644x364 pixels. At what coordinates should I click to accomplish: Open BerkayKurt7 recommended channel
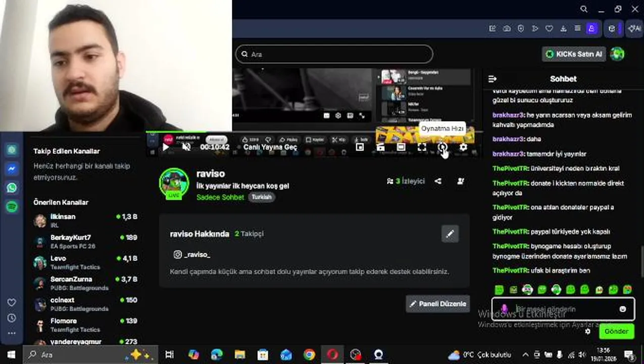coord(86,241)
